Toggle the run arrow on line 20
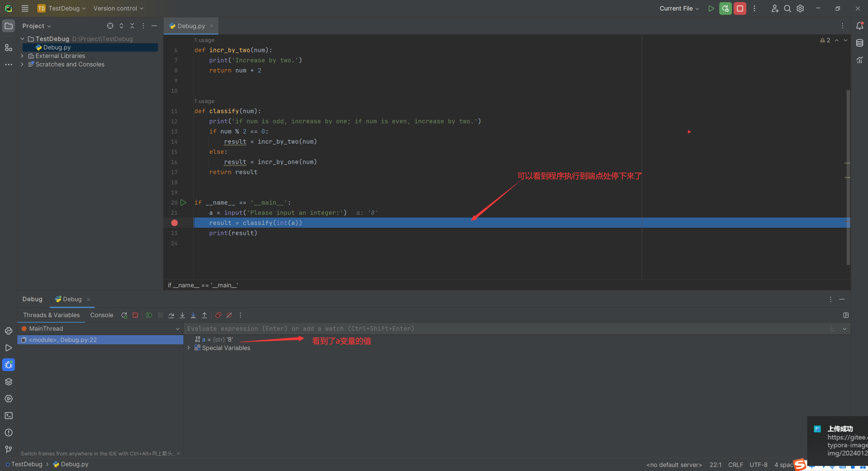The image size is (868, 471). click(184, 202)
